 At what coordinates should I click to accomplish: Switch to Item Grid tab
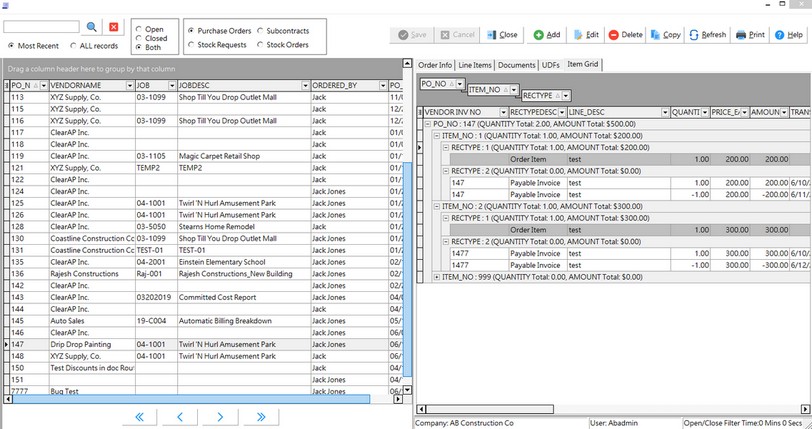click(583, 64)
